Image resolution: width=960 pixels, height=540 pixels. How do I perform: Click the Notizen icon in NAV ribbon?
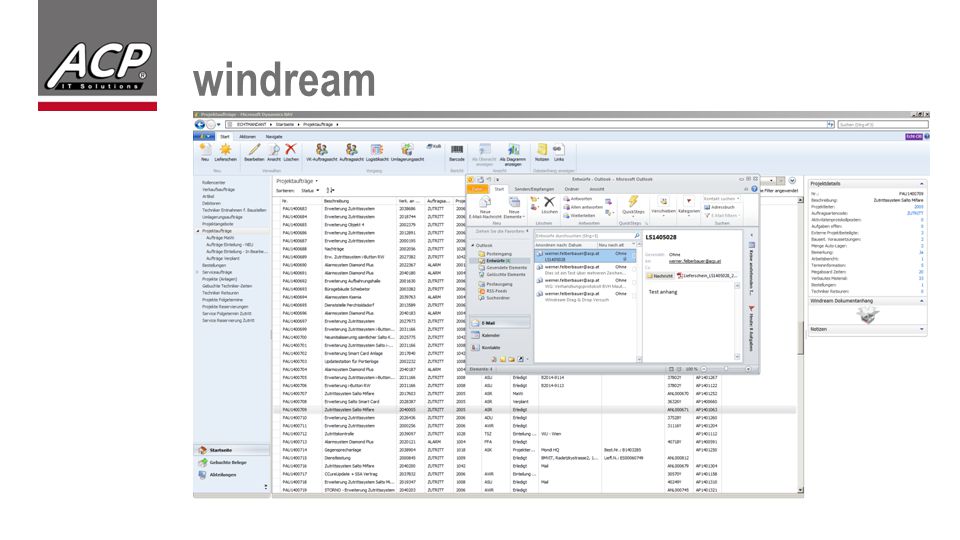[x=542, y=149]
